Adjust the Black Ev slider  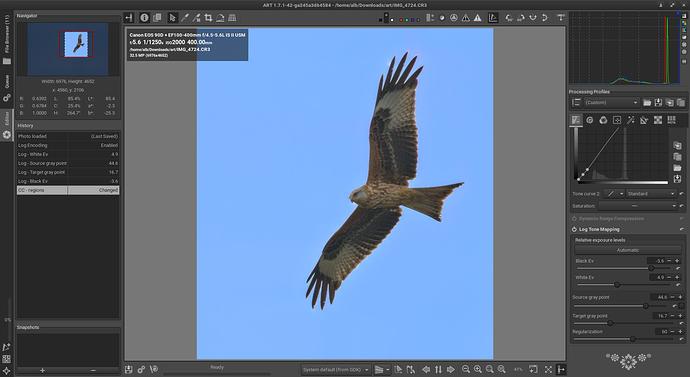point(625,268)
